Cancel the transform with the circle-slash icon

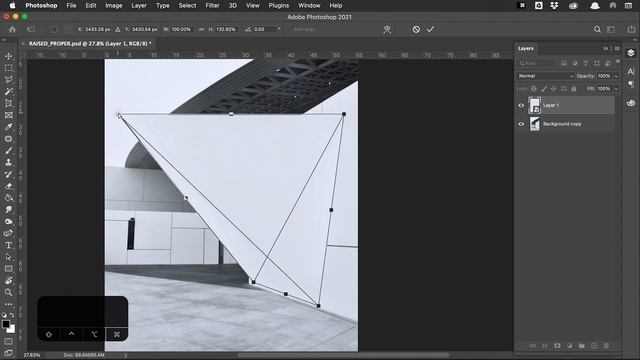416,29
